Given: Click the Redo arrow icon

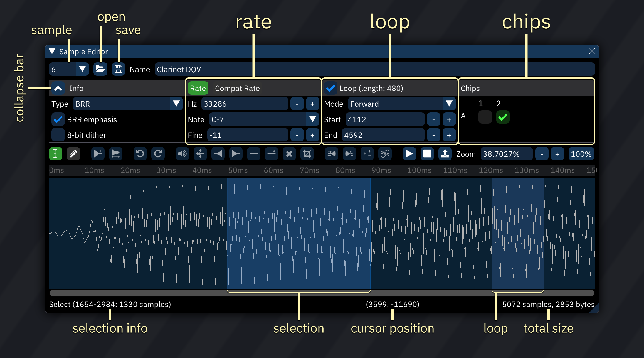Looking at the screenshot, I should (158, 154).
